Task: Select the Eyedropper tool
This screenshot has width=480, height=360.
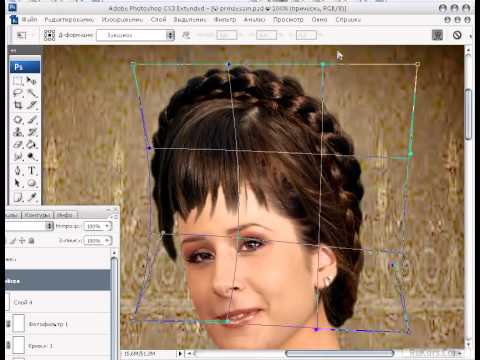Action: 32,197
